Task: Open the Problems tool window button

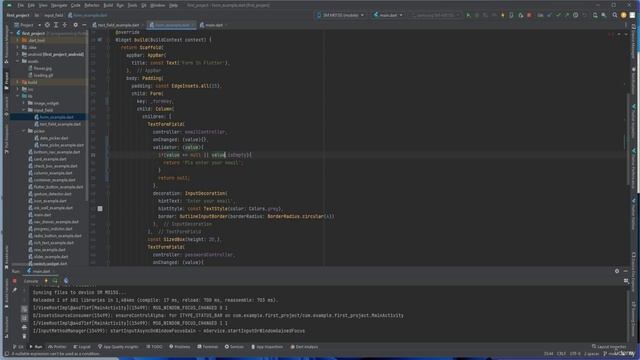Action: 180,347
